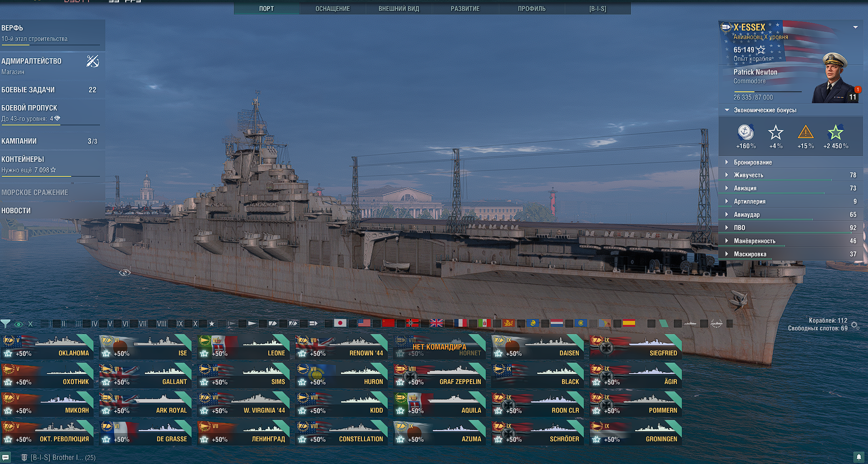Open commander Patrick Newton portrait
This screenshot has height=464, width=868.
click(834, 78)
